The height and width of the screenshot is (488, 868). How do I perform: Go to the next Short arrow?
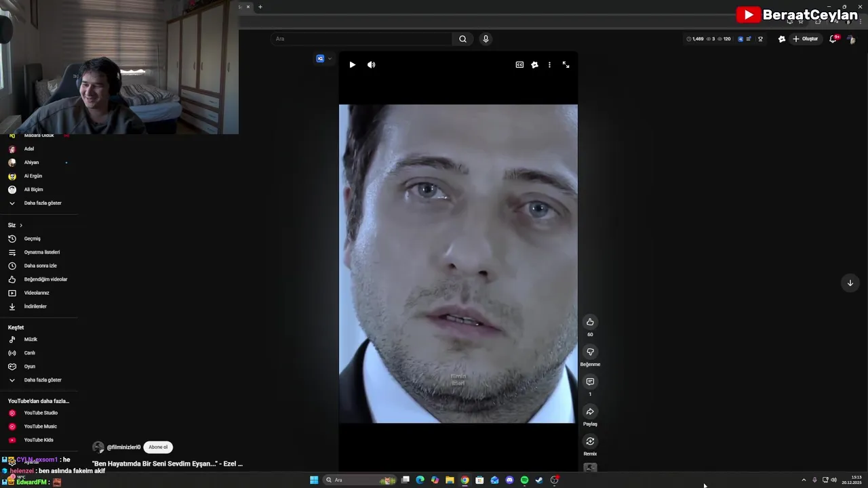pos(850,283)
